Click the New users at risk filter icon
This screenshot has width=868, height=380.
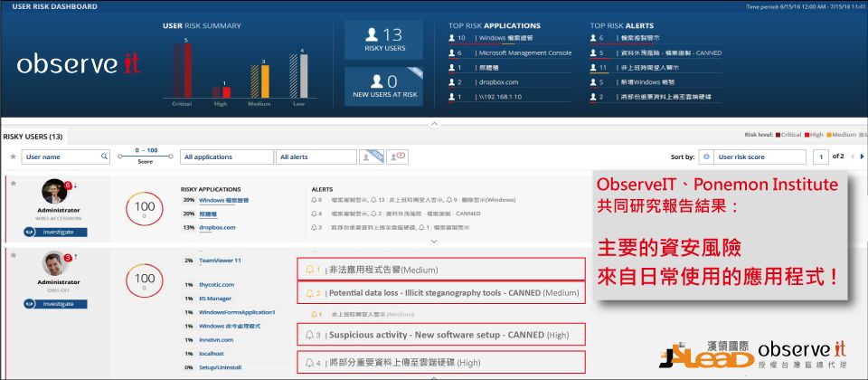tap(371, 157)
